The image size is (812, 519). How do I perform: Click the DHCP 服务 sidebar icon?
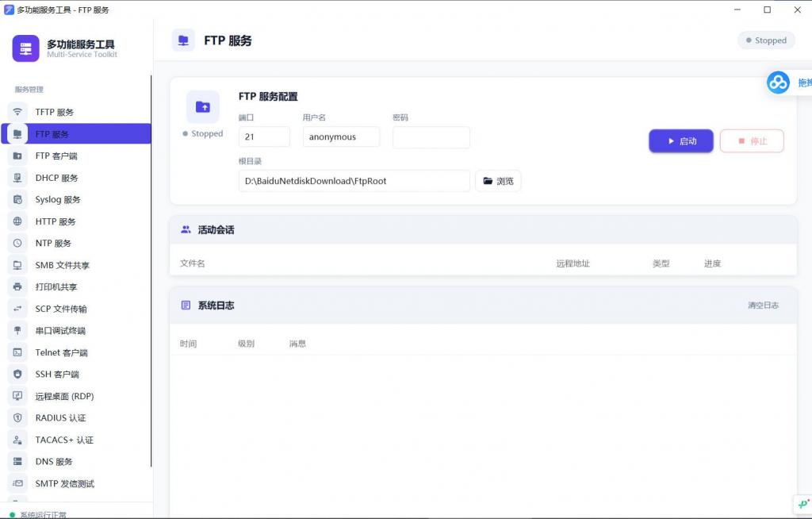click(x=17, y=178)
